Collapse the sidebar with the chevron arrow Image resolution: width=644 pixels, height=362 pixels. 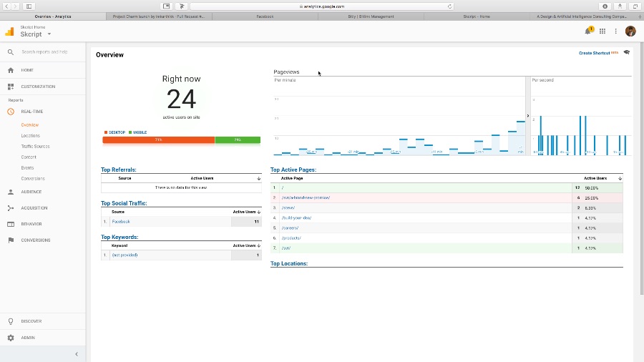[x=77, y=354]
